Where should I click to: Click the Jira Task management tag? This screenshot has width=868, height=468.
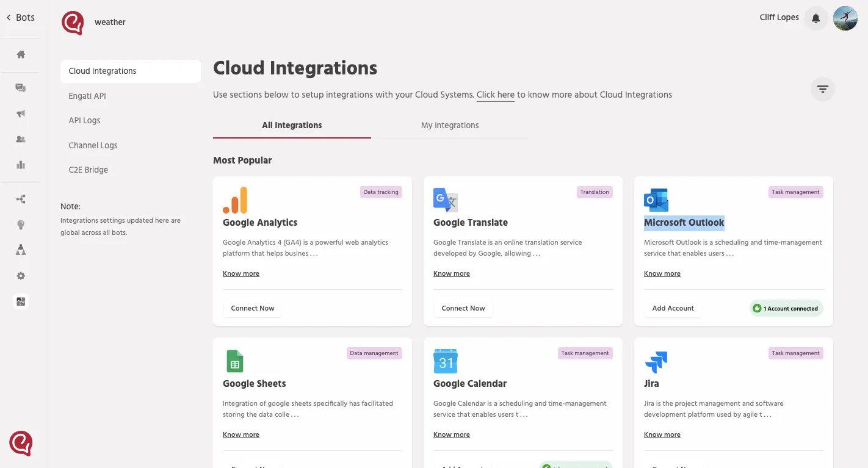point(796,353)
